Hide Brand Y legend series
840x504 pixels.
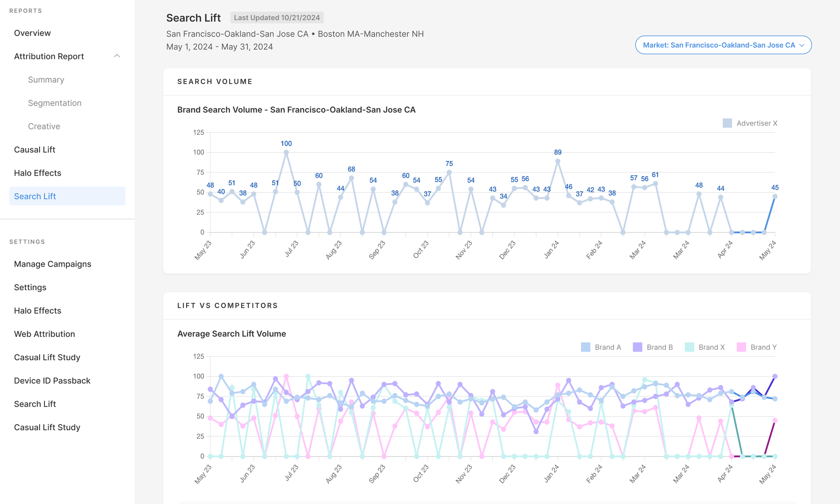tap(757, 347)
